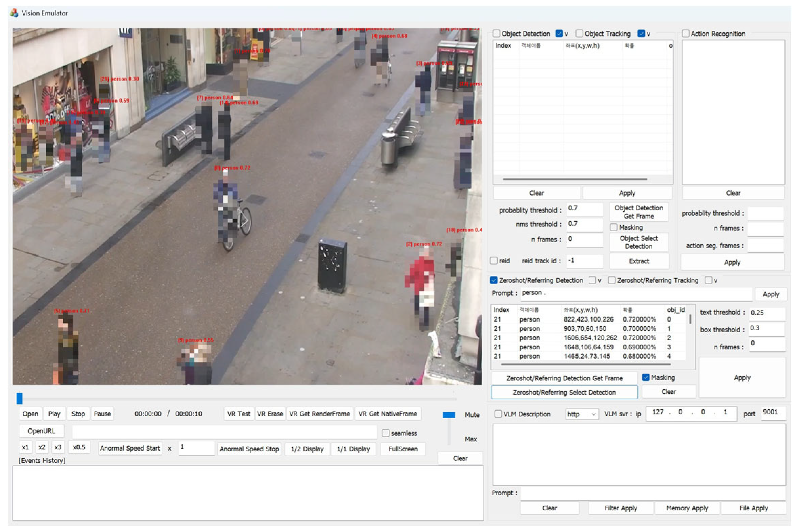The image size is (796, 532).
Task: Tick the VLM Description checkbox
Action: click(498, 414)
